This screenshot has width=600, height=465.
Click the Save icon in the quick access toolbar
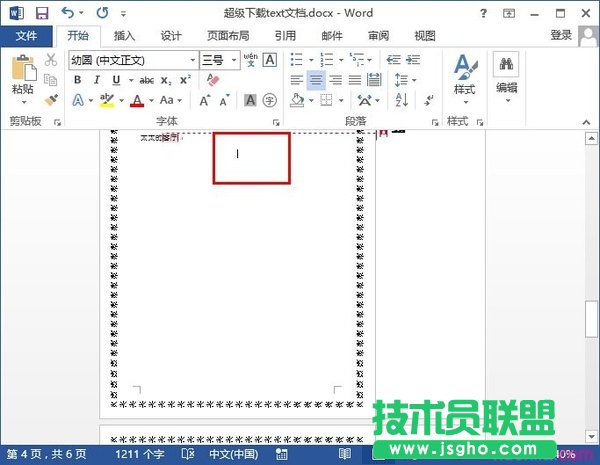[x=42, y=13]
